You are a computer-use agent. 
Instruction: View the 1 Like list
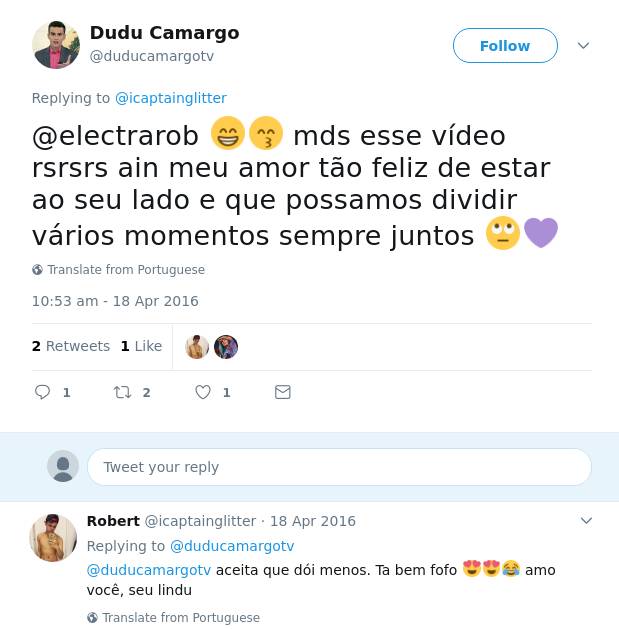[x=141, y=346]
